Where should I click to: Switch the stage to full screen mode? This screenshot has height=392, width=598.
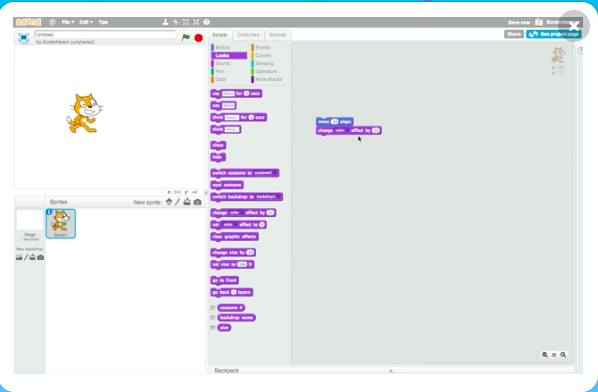pyautogui.click(x=24, y=38)
